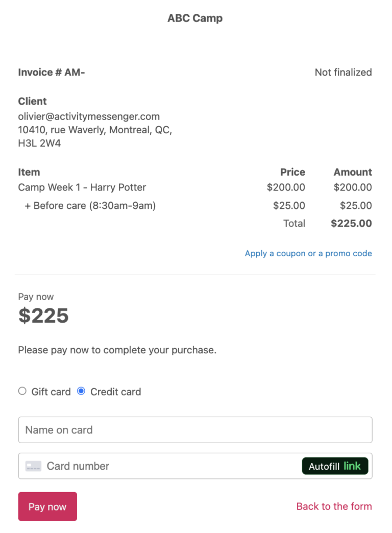Click the Autofill with Link button
The width and height of the screenshot is (392, 533).
[x=335, y=466]
